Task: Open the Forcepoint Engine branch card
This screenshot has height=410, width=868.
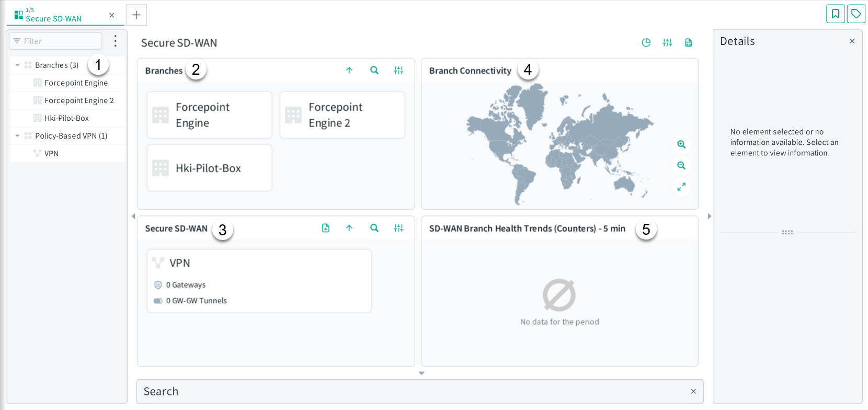Action: click(210, 115)
